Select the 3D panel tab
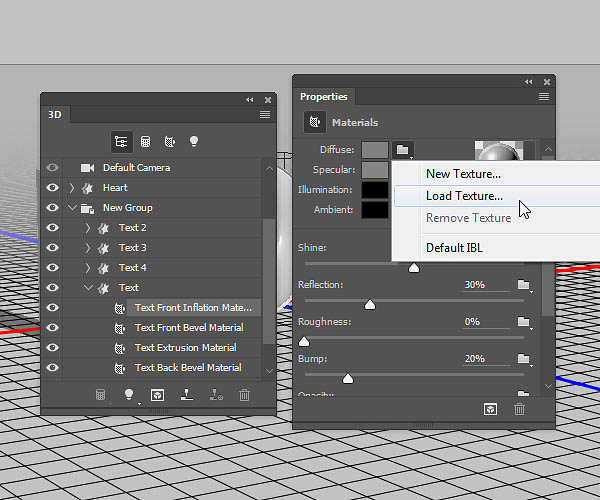The image size is (600, 500). click(55, 114)
